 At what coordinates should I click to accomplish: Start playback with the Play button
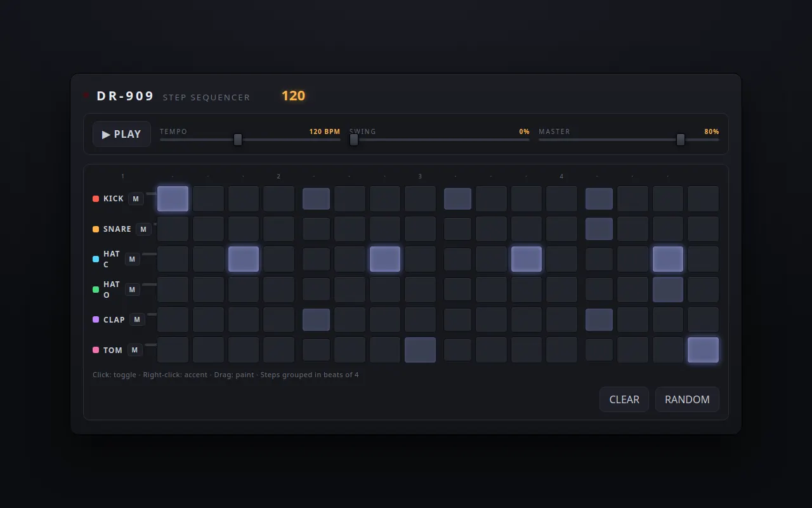(x=122, y=134)
